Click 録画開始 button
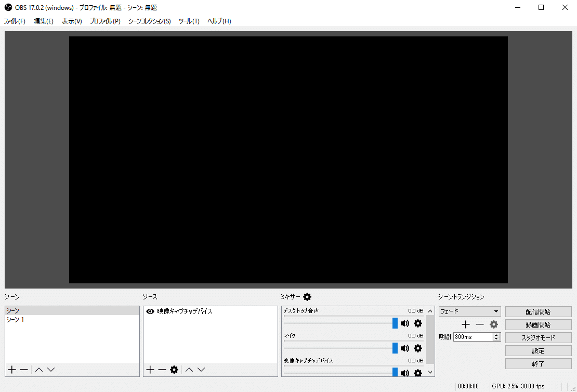Screen dimensions: 577x392 [538, 324]
